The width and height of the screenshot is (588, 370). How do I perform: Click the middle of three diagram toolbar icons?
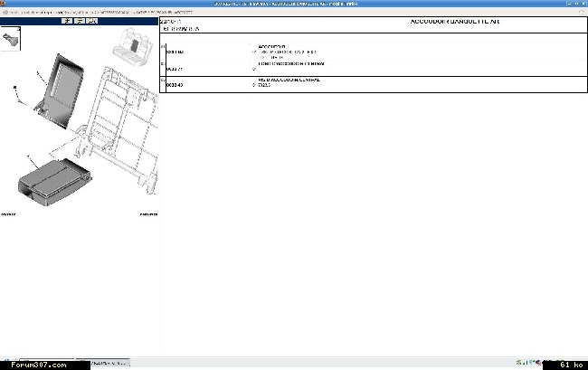80,21
